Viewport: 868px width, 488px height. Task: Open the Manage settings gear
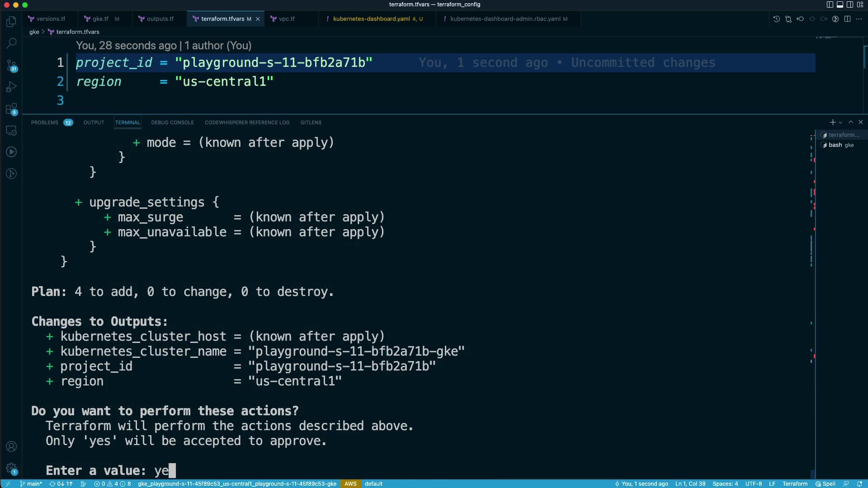click(11, 468)
